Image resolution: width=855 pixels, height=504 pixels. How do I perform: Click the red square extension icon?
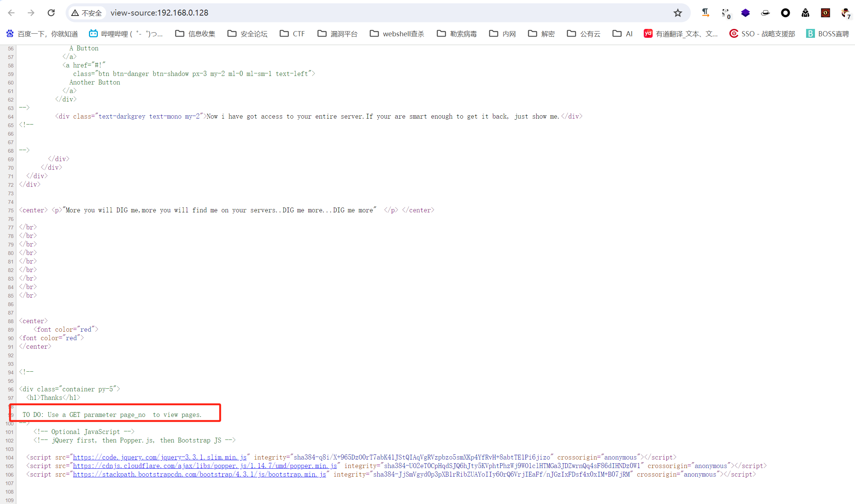tap(825, 13)
